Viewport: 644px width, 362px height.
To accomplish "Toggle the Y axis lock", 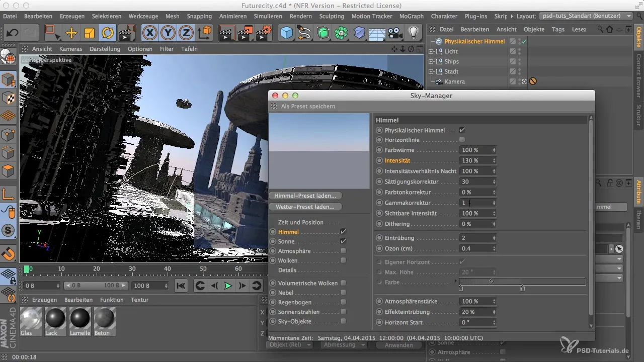I will 168,33.
